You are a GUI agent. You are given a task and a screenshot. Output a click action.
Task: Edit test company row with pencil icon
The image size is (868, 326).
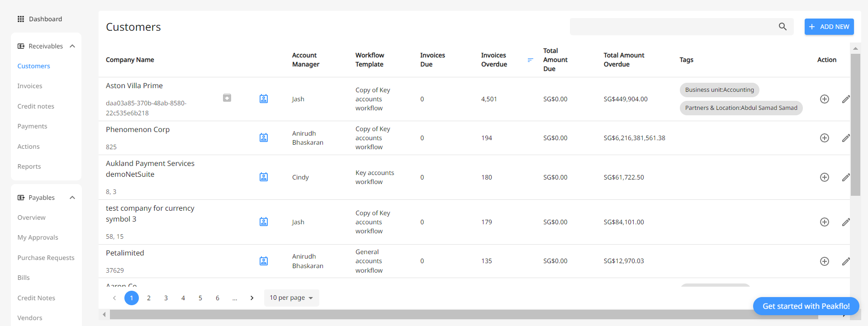(846, 222)
